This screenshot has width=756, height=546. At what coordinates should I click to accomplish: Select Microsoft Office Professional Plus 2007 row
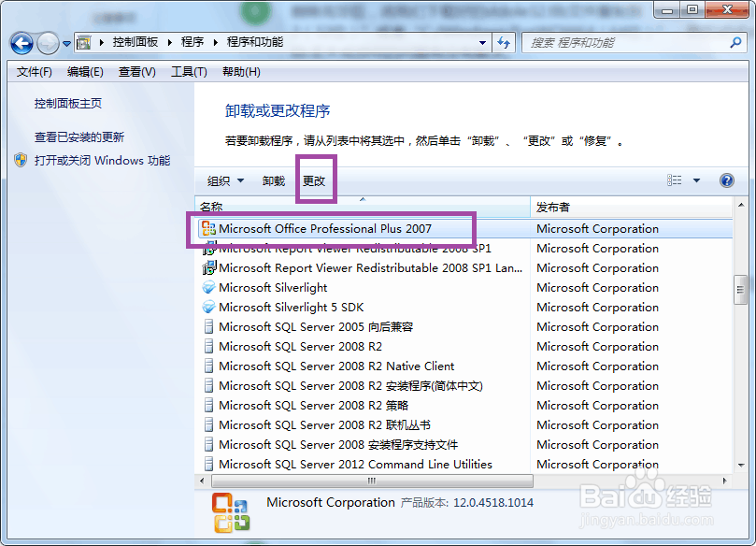tap(464, 229)
